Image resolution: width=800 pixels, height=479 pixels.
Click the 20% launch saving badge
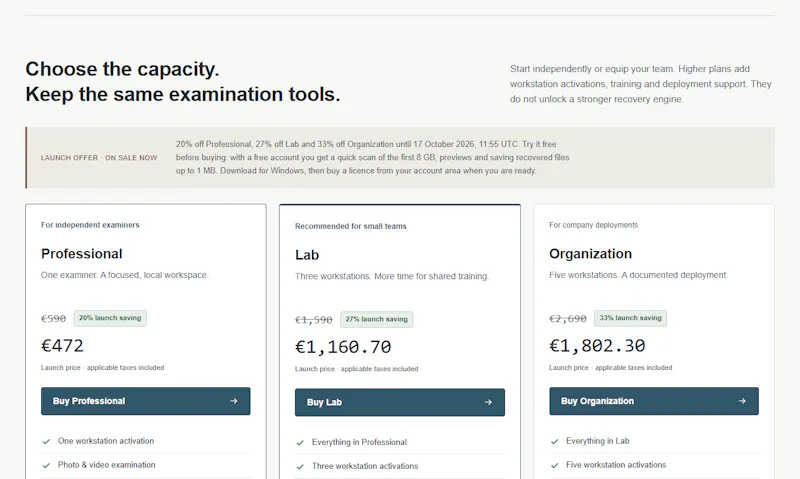[110, 318]
